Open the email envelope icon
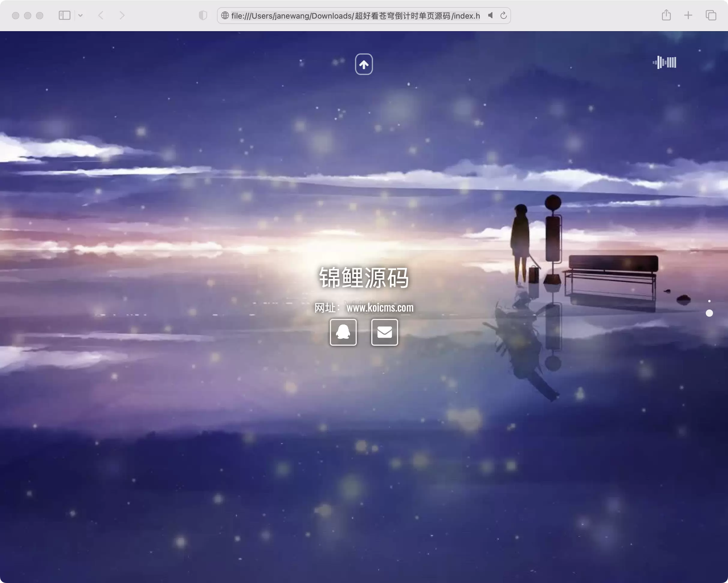This screenshot has height=583, width=728. [385, 332]
